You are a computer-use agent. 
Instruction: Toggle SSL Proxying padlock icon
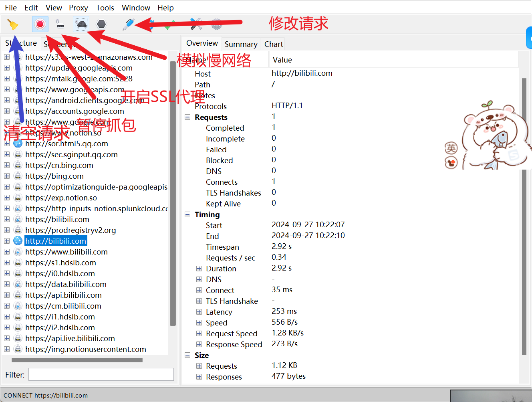60,24
